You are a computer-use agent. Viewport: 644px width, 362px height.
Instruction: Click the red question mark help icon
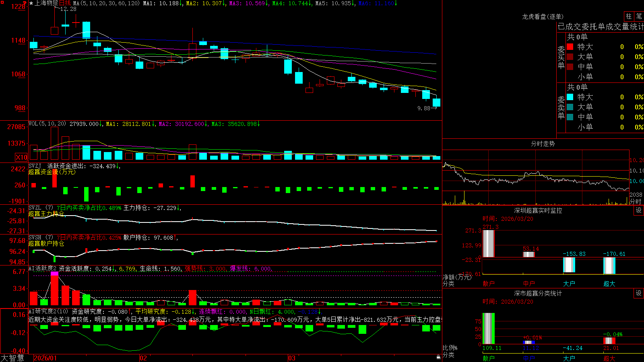(25, 3)
